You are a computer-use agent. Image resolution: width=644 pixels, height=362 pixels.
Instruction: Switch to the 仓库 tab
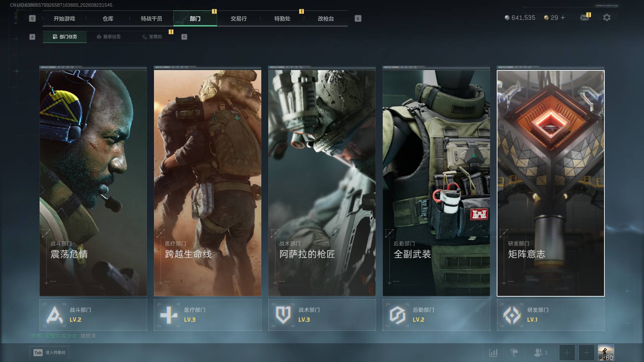click(108, 18)
